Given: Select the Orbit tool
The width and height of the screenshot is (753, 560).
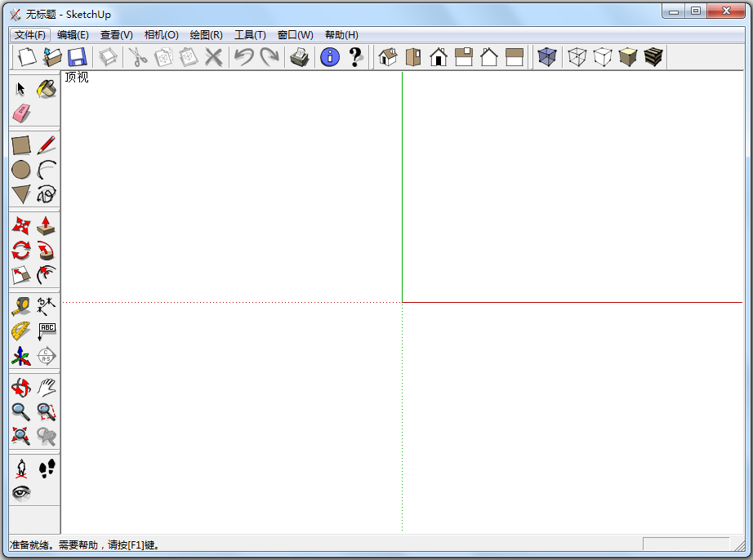Looking at the screenshot, I should tap(20, 386).
